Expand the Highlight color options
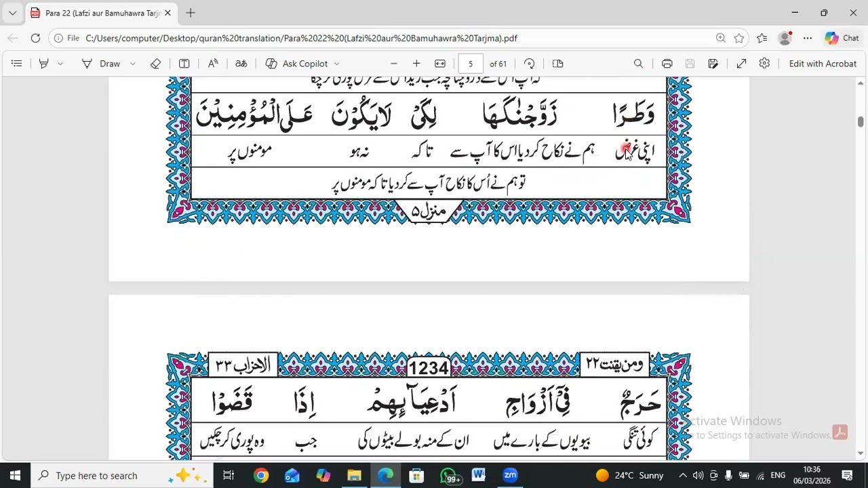 (60, 64)
